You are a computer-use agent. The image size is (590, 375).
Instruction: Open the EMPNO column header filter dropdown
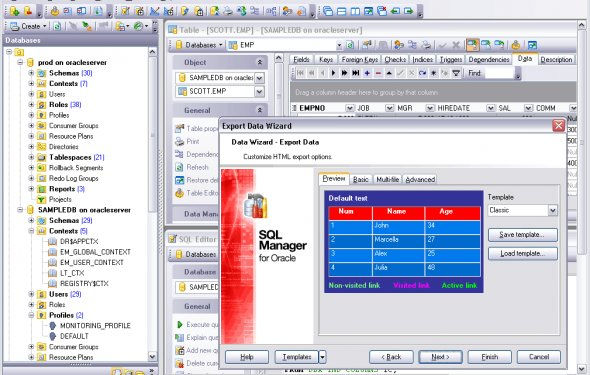pos(350,108)
